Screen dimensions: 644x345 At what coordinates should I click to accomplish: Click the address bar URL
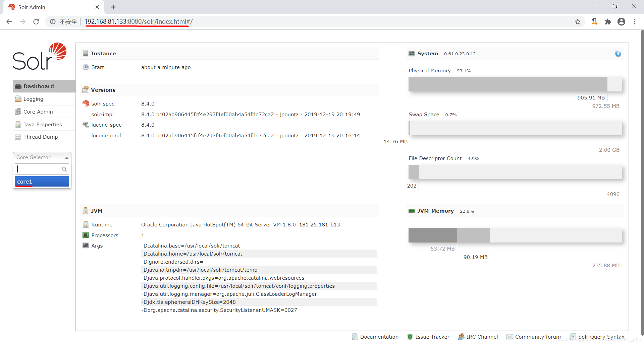139,22
